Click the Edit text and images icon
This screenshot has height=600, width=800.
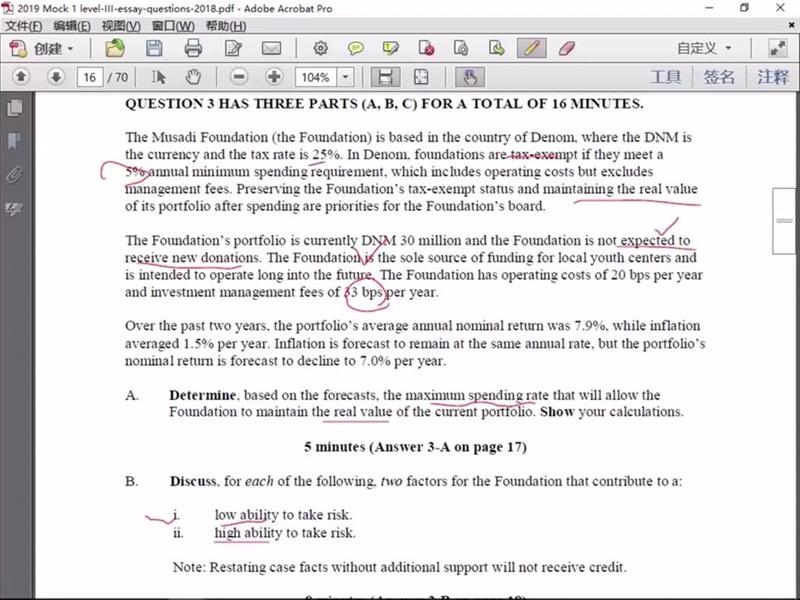tap(233, 48)
